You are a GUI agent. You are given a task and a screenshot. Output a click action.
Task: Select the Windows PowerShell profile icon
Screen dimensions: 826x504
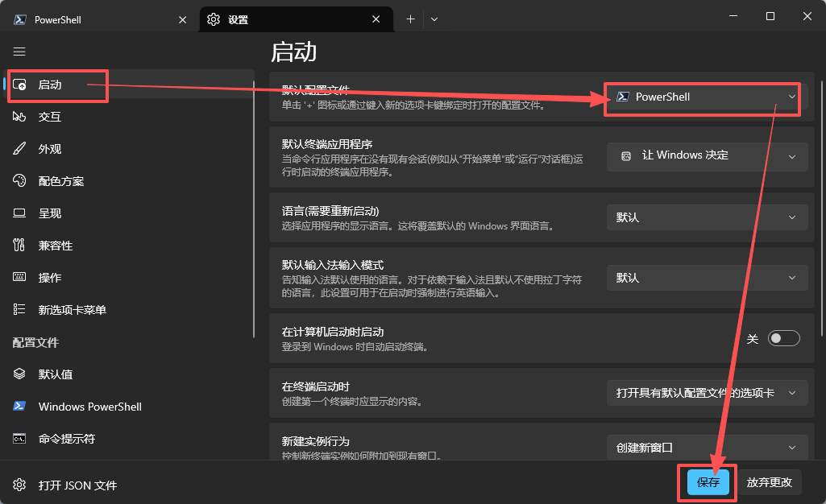[19, 406]
